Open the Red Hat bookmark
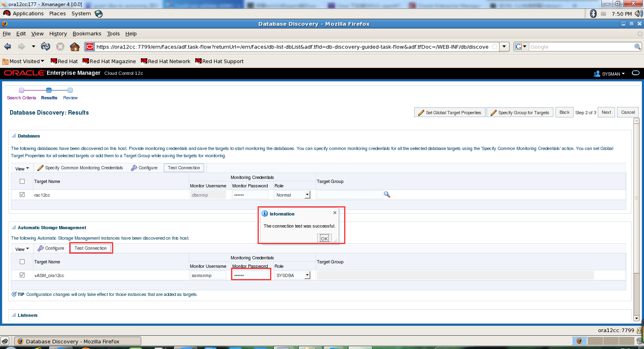The image size is (644, 349). (x=64, y=61)
